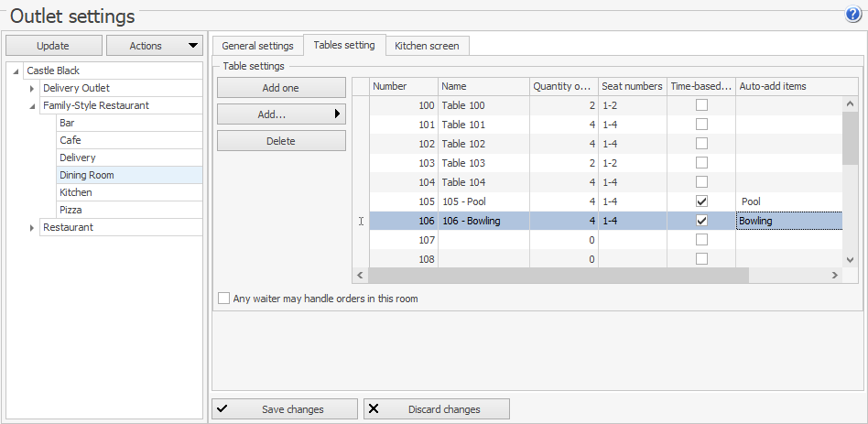Add a single table with Add one
Viewport: 868px width, 424px height.
[281, 88]
